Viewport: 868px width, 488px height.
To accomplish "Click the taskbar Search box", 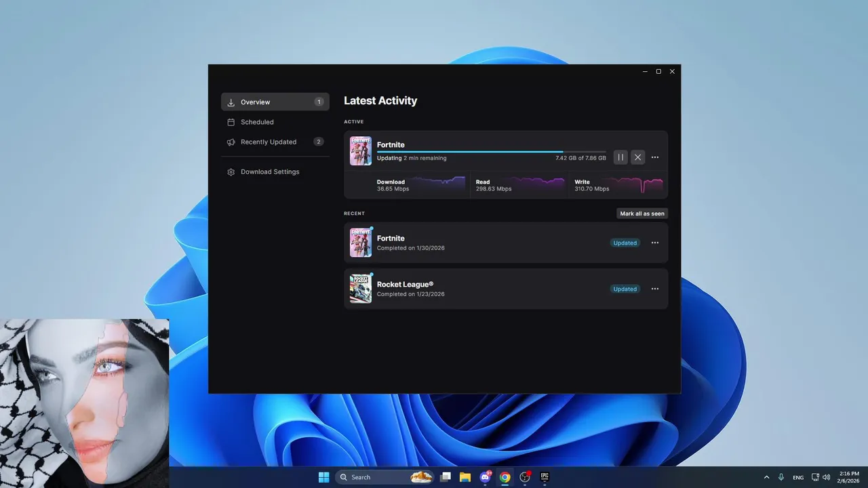I will [x=385, y=477].
